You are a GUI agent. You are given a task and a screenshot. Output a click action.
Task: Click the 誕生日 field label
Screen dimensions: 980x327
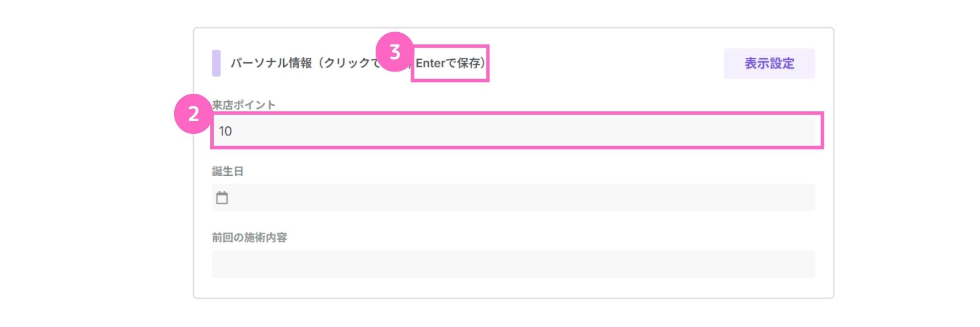[228, 171]
